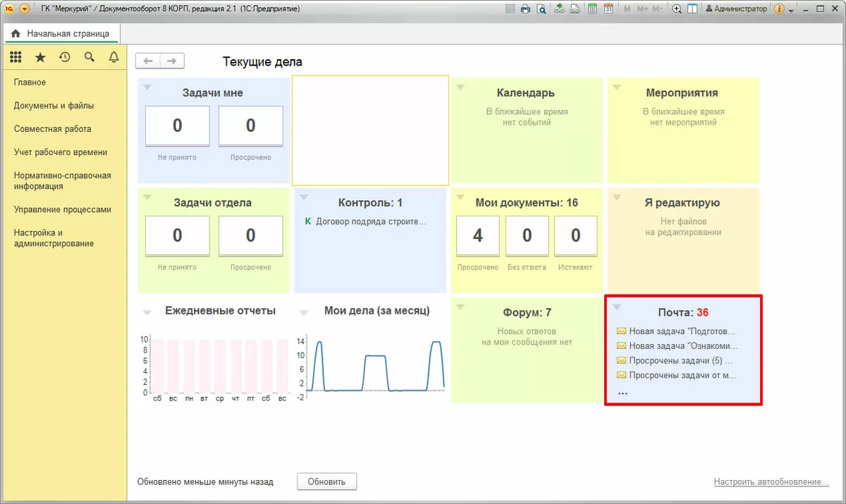Click the zoom magnifier plus icon
This screenshot has height=504, width=846.
[x=677, y=9]
